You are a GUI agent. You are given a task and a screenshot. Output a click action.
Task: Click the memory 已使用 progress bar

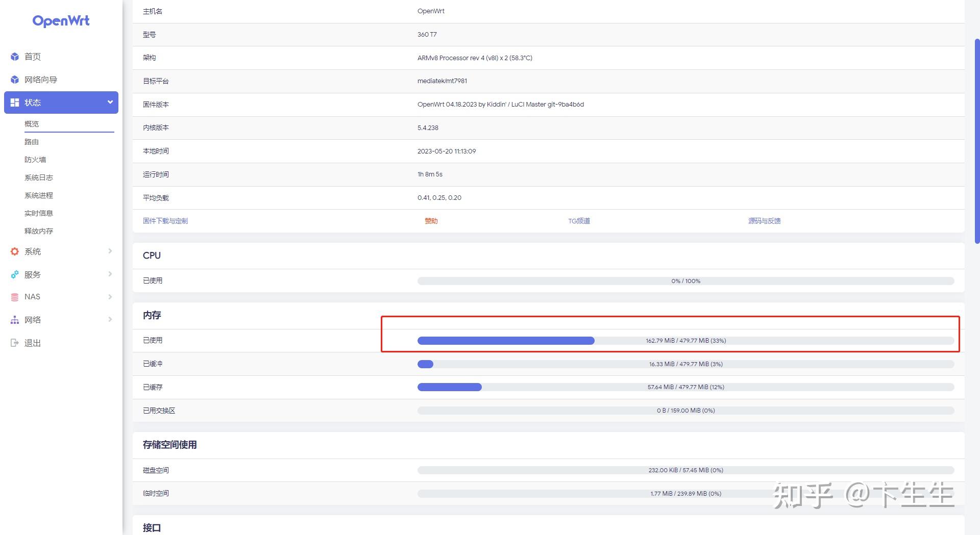(685, 341)
